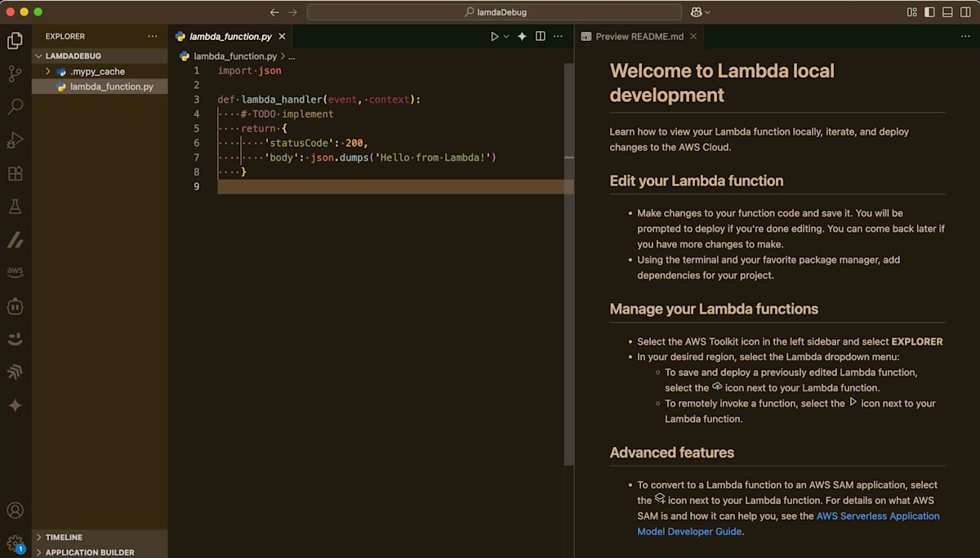Expand the APPLICATION BUILDER section
The height and width of the screenshot is (558, 980).
tap(100, 552)
